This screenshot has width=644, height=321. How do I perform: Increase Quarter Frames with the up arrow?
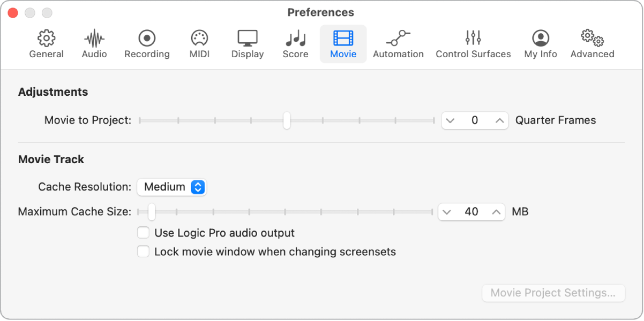pos(499,120)
